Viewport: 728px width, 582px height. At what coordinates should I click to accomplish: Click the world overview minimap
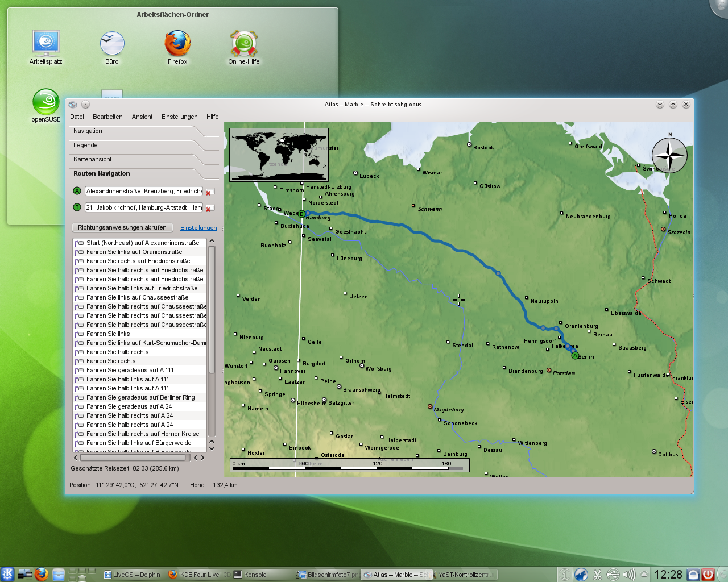click(279, 155)
